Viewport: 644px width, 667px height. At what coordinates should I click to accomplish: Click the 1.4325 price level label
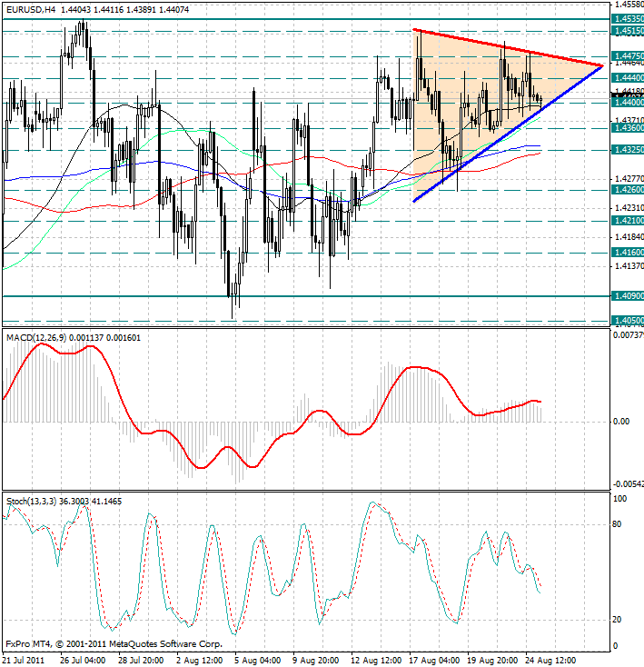pyautogui.click(x=628, y=150)
